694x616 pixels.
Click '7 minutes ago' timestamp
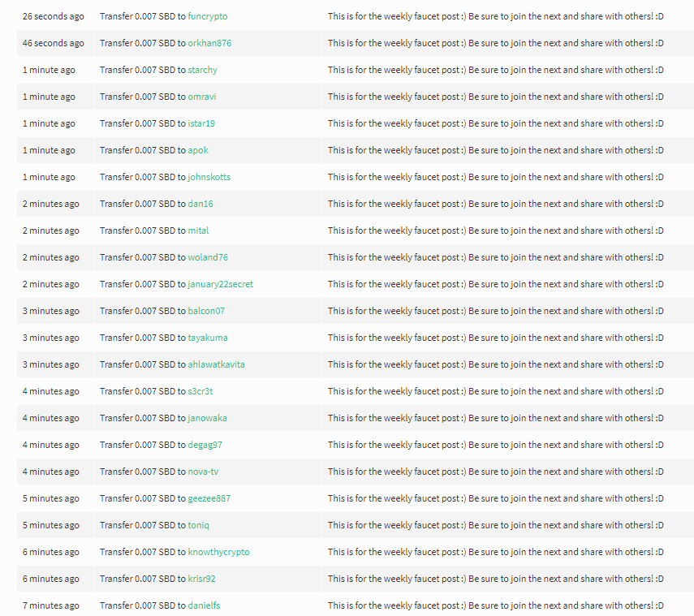(x=51, y=605)
